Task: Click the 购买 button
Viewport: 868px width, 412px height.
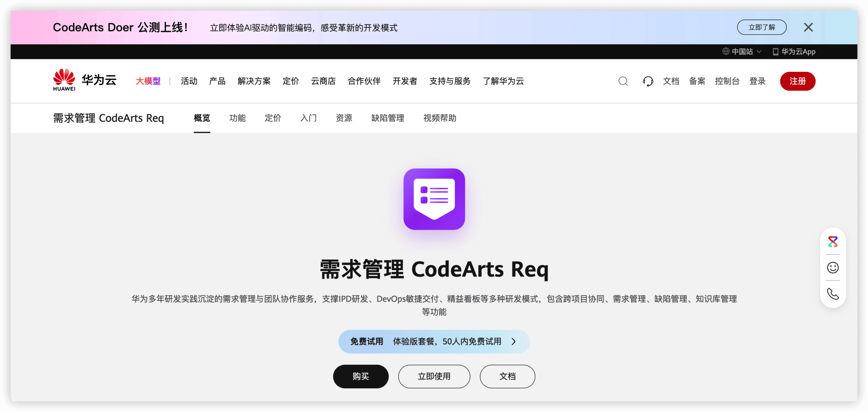Action: (361, 376)
